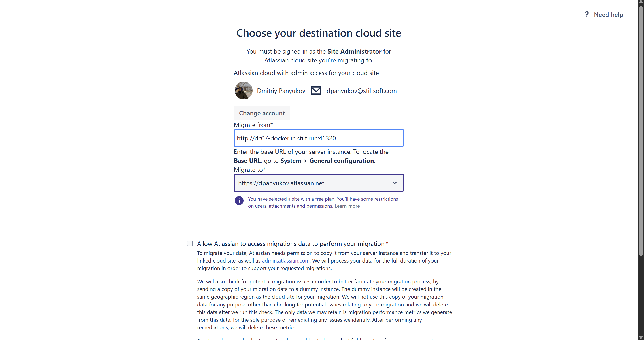The height and width of the screenshot is (340, 644).
Task: Click the scrollbar up arrow
Action: 640,2
